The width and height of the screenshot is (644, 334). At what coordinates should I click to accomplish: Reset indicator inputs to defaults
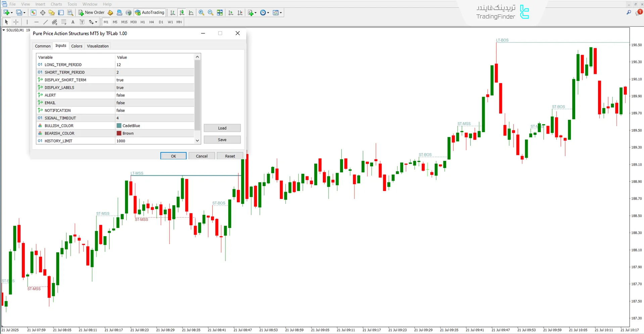pyautogui.click(x=230, y=156)
